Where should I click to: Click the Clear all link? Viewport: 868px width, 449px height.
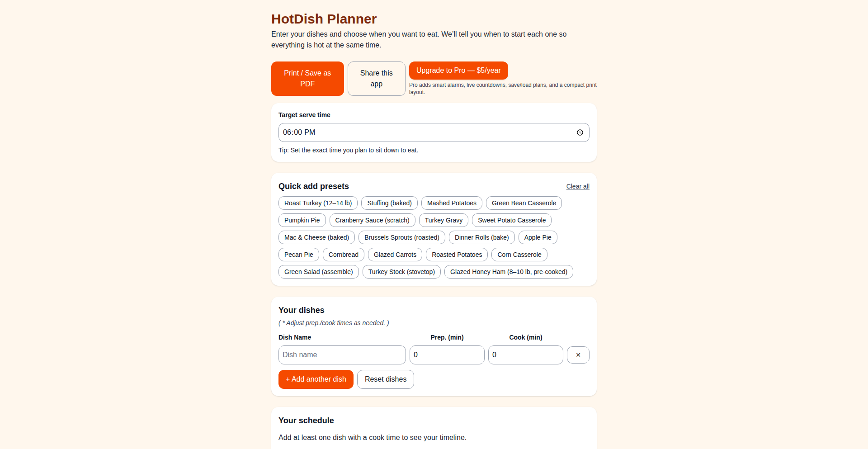point(577,186)
